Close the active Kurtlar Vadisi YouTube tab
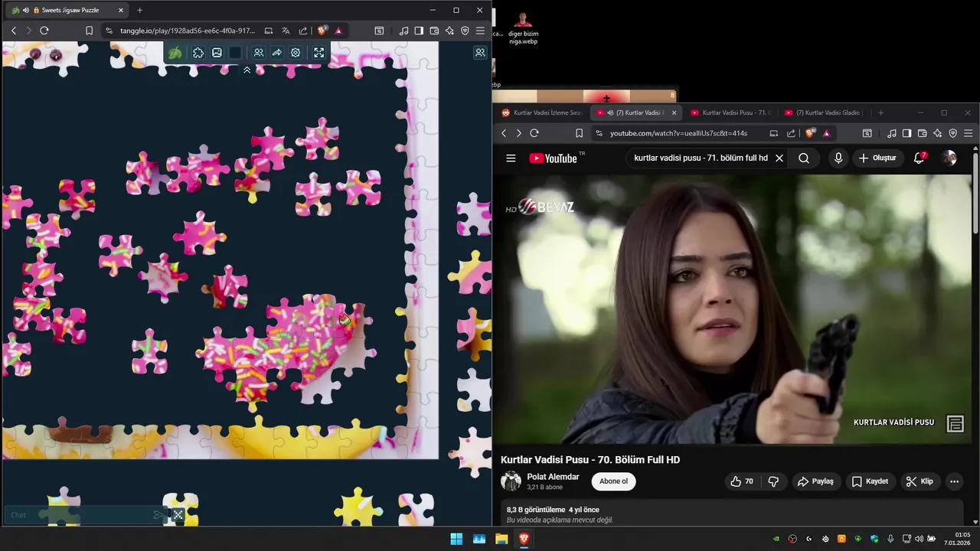Viewport: 980px width, 551px height. click(x=674, y=112)
